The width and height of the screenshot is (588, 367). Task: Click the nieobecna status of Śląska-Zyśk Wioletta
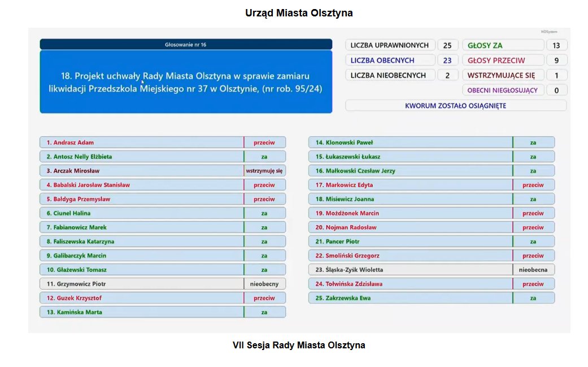tap(533, 269)
